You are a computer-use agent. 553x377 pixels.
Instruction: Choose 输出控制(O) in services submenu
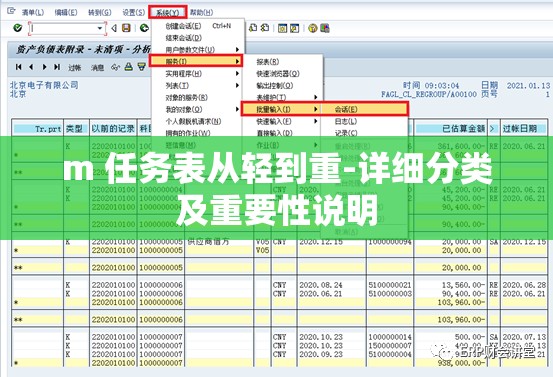click(275, 86)
